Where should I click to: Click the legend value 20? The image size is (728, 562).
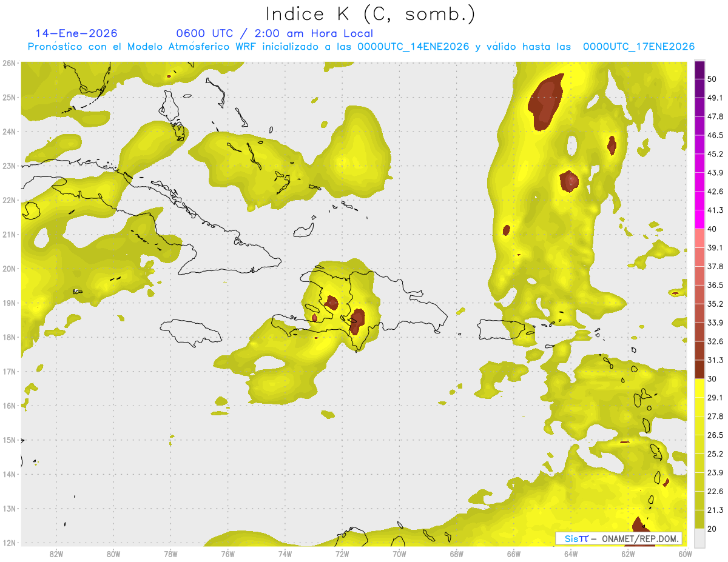click(712, 529)
